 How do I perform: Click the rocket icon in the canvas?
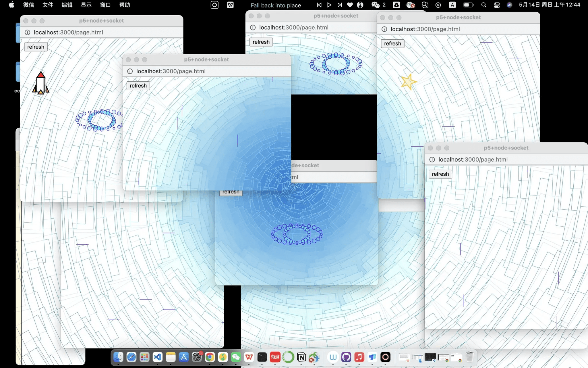[x=40, y=83]
